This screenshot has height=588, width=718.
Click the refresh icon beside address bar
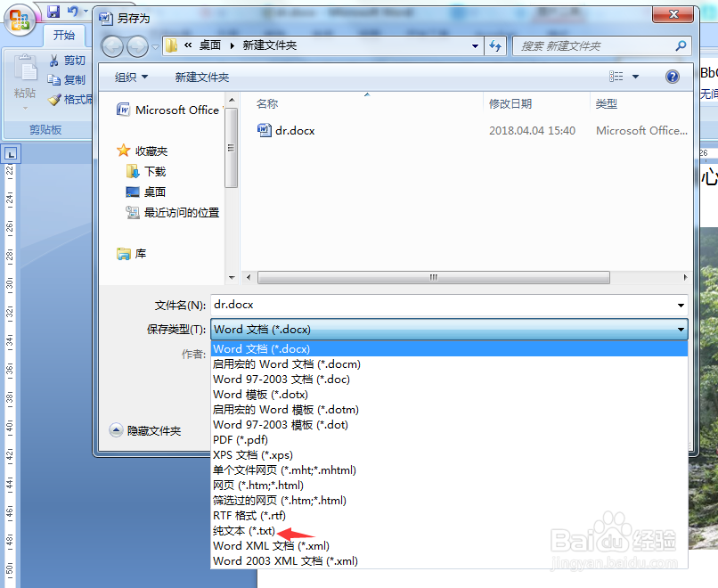click(x=495, y=45)
